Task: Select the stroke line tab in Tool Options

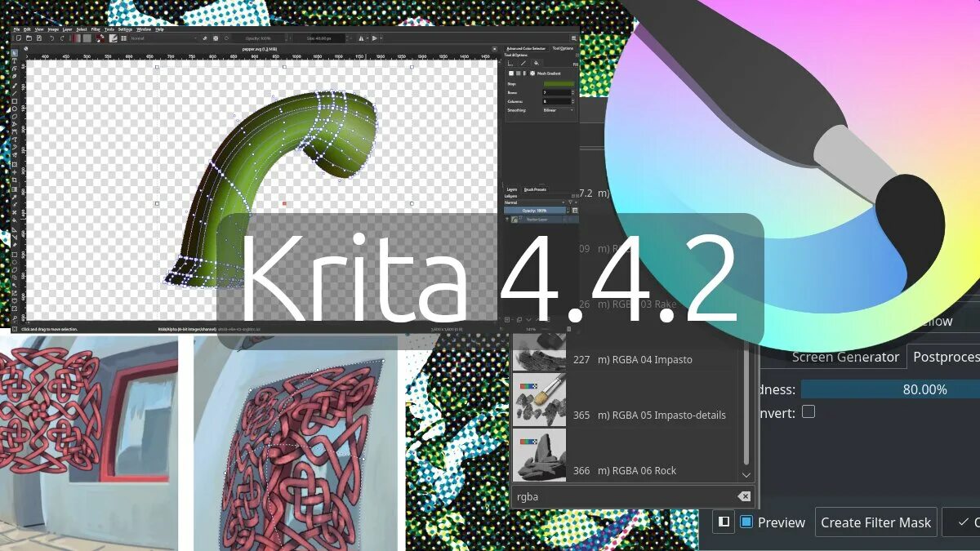Action: (523, 63)
